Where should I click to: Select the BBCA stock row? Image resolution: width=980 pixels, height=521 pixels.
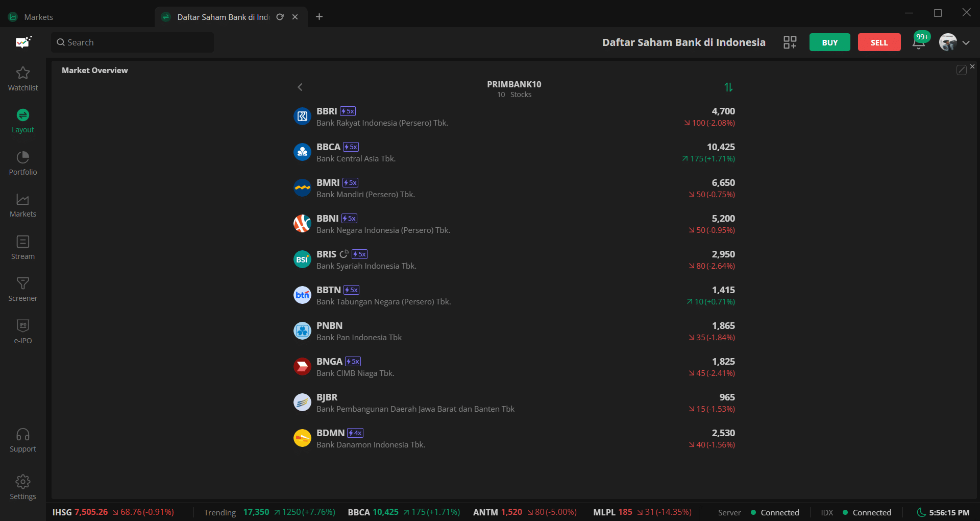514,152
